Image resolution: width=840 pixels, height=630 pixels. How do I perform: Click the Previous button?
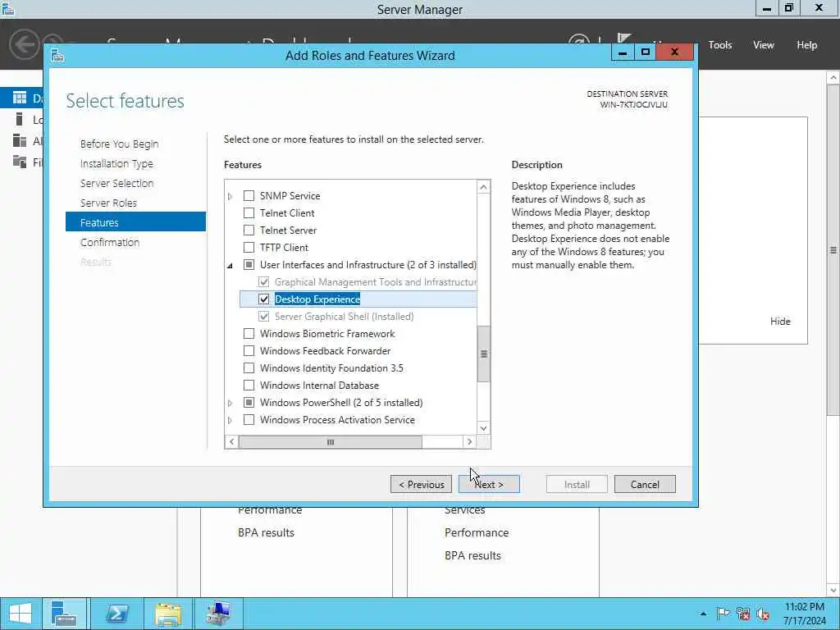pyautogui.click(x=421, y=484)
